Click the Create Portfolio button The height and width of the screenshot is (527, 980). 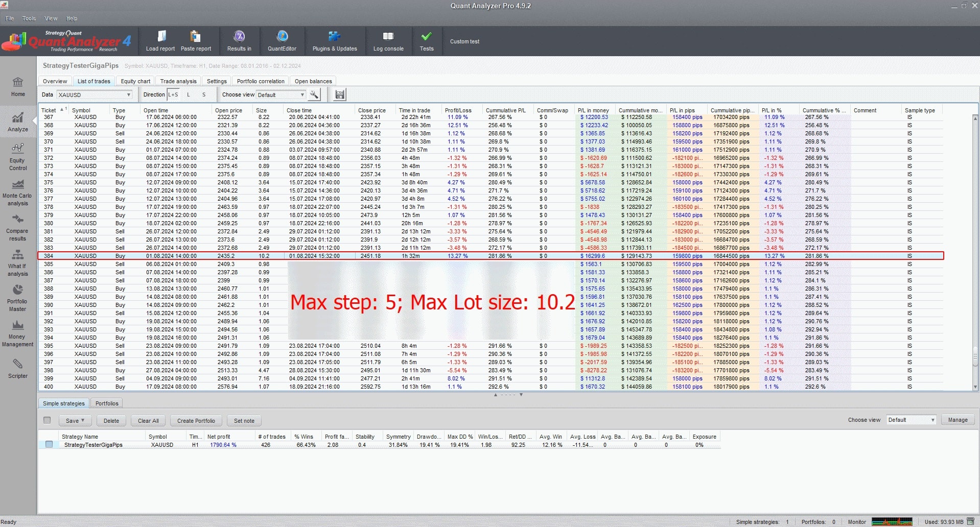[196, 421]
